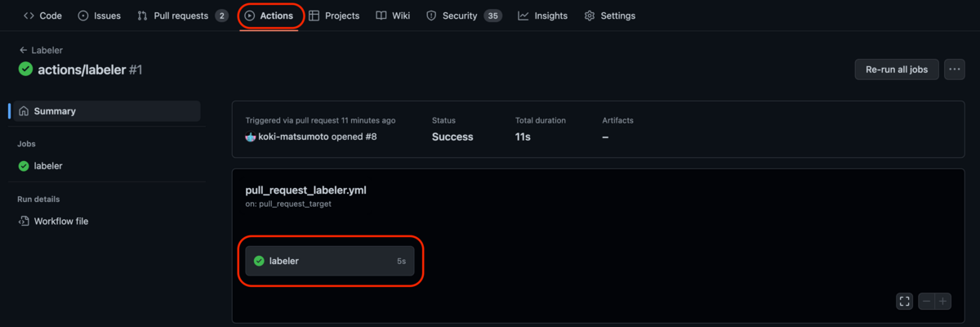Open the Pull requests tab
The width and height of the screenshot is (980, 327).
point(182,16)
